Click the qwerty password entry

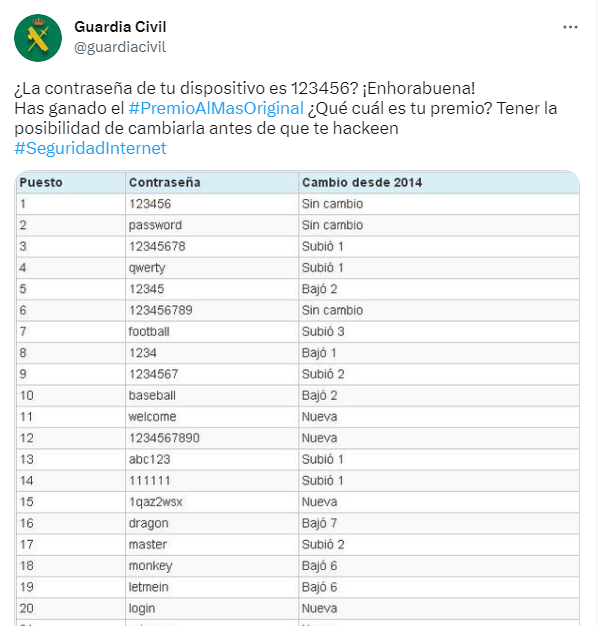(x=147, y=268)
